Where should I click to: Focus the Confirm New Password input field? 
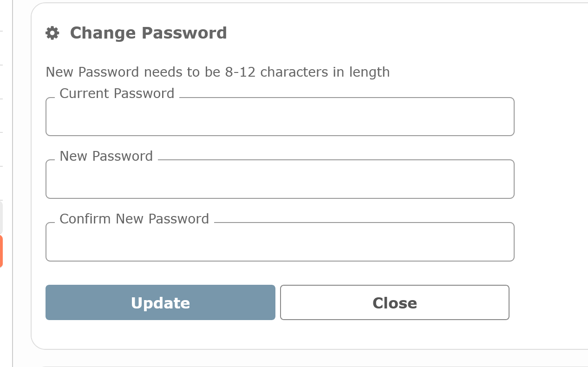click(280, 242)
